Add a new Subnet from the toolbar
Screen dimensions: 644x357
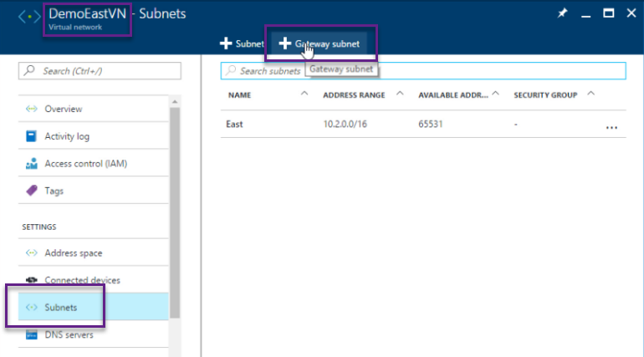point(242,43)
